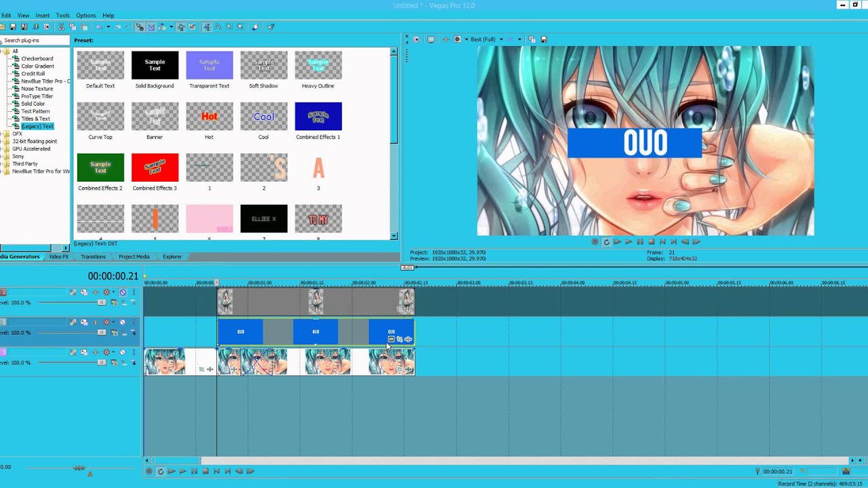Open the Edit menu
Image resolution: width=868 pixels, height=488 pixels.
(x=6, y=16)
